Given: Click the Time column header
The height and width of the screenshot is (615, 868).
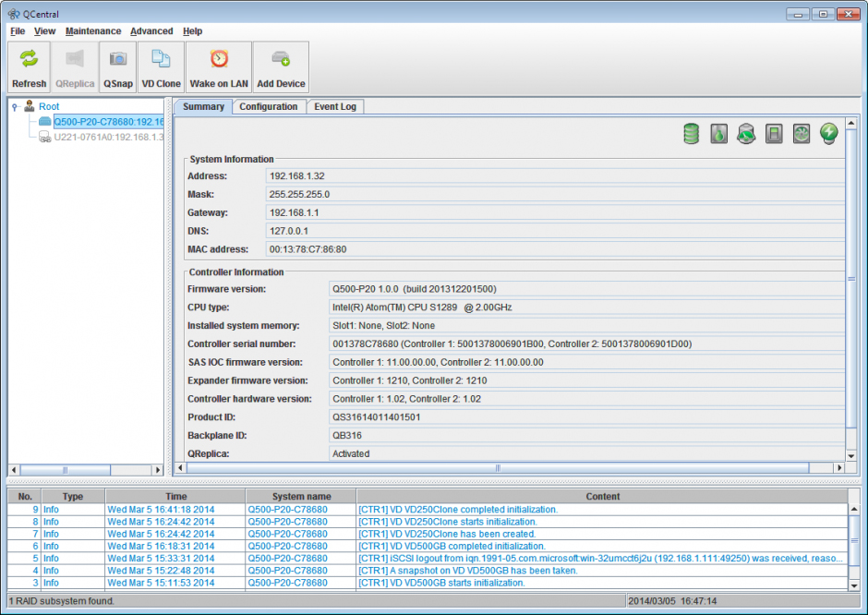Looking at the screenshot, I should [x=175, y=497].
